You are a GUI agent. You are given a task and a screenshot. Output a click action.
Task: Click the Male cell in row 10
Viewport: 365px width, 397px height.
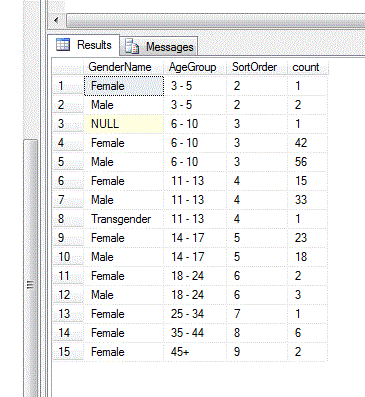(124, 257)
